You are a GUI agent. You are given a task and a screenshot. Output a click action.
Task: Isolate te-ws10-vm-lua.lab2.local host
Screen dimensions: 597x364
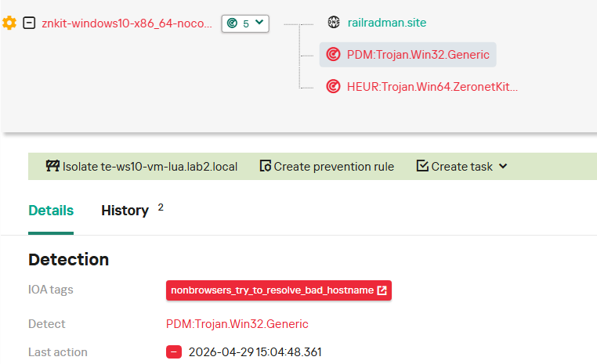[142, 166]
